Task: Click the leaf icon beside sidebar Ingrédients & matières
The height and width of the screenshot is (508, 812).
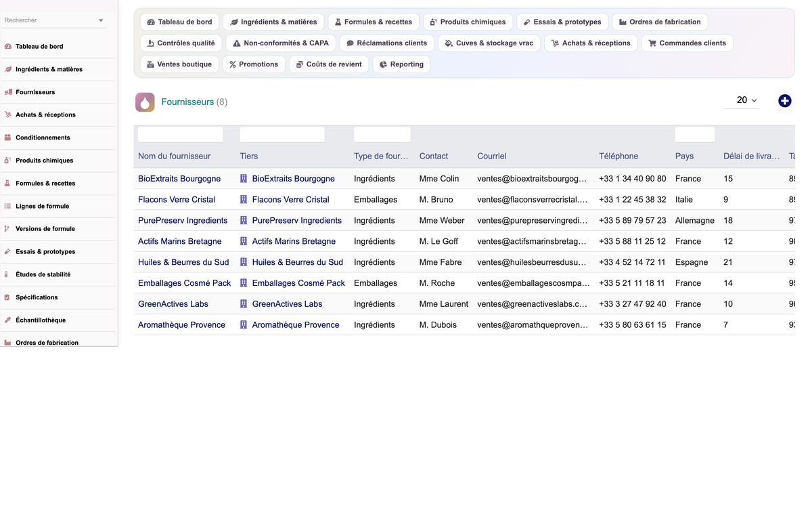Action: pos(8,69)
